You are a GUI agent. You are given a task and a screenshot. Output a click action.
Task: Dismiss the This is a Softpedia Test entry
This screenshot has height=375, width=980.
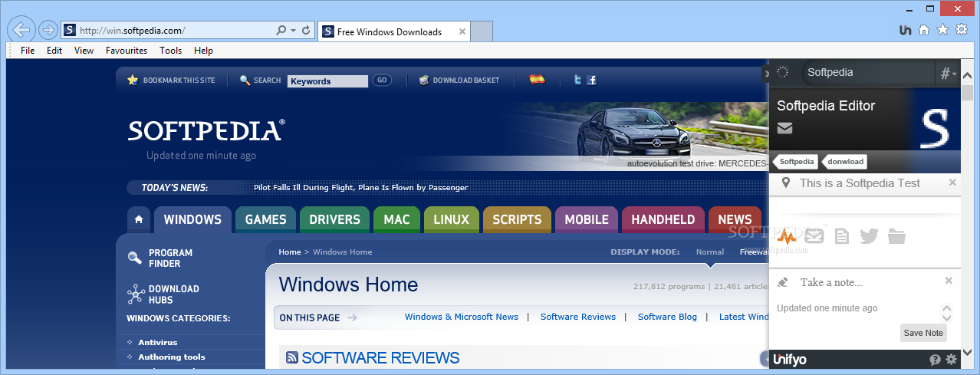tap(952, 183)
